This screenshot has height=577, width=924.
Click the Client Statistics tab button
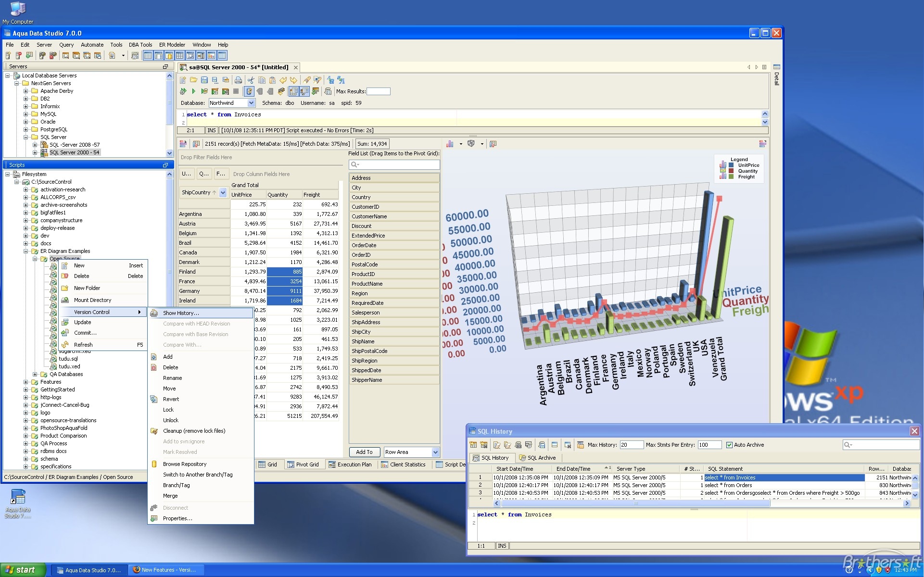click(x=403, y=464)
